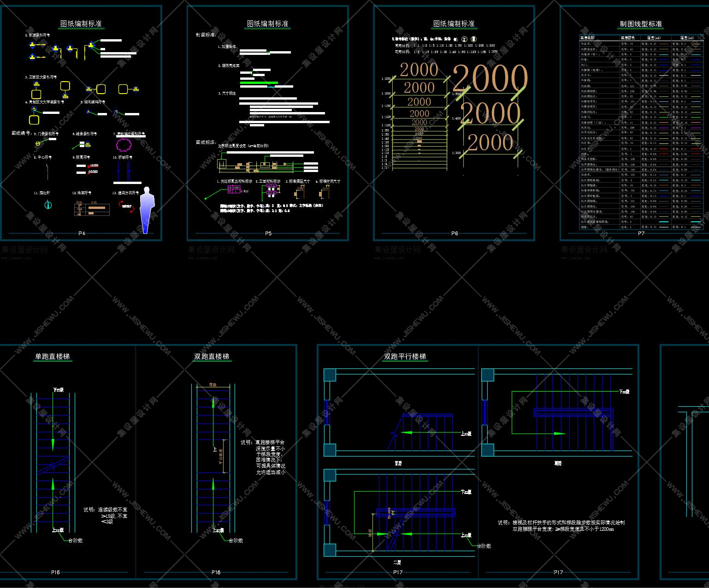The width and height of the screenshot is (709, 588).
Task: Select the 首层 plan label
Action: coord(398,463)
